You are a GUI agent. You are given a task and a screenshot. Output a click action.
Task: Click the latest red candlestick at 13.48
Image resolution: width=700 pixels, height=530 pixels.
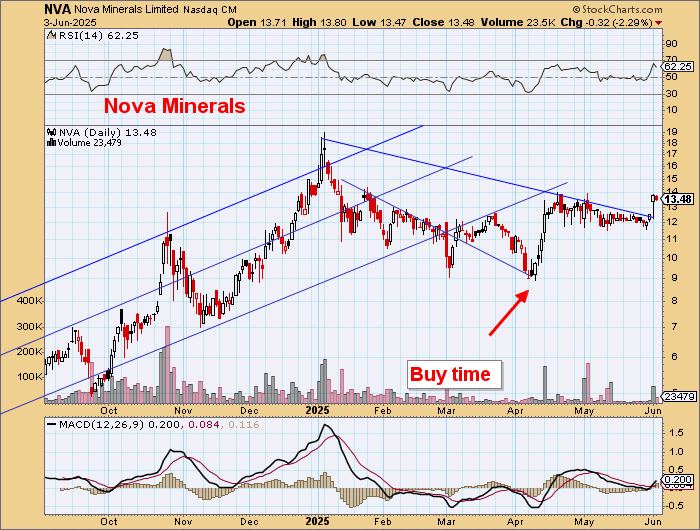coord(656,198)
